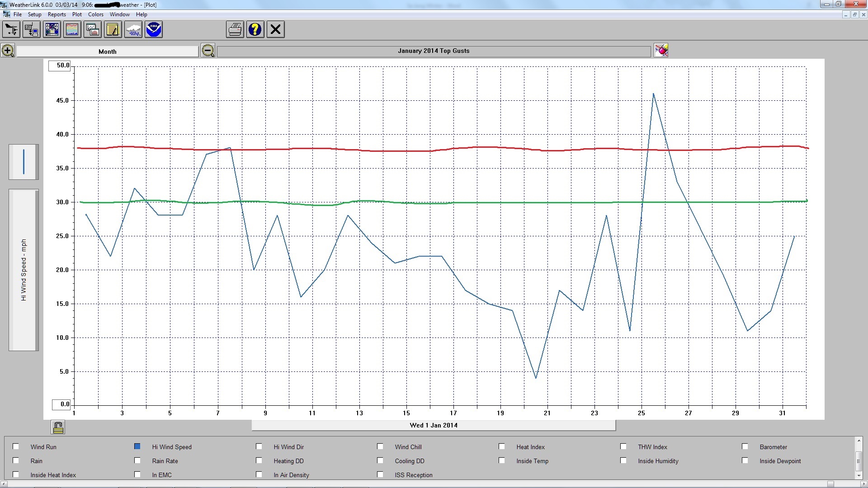Enable the Wind Chill checkbox

click(x=380, y=446)
